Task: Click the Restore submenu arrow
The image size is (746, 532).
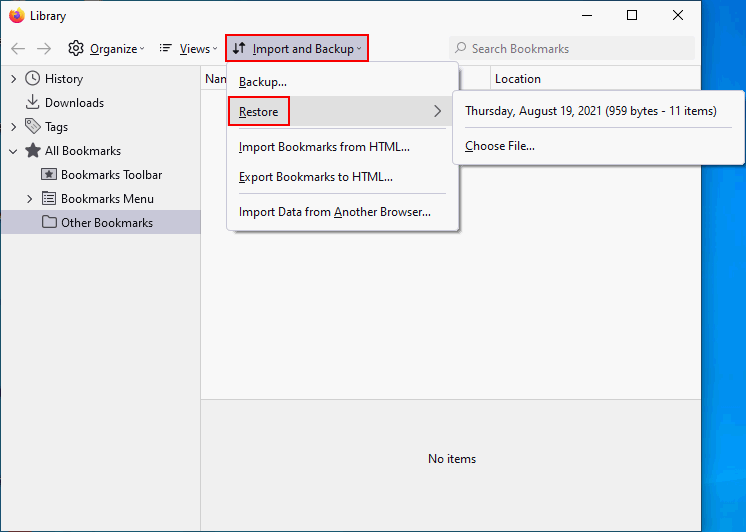Action: [438, 111]
